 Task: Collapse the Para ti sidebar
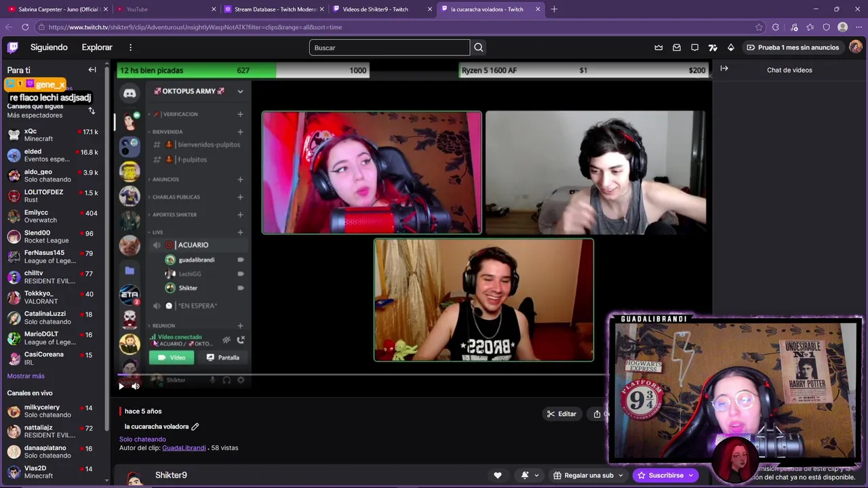[x=92, y=70]
